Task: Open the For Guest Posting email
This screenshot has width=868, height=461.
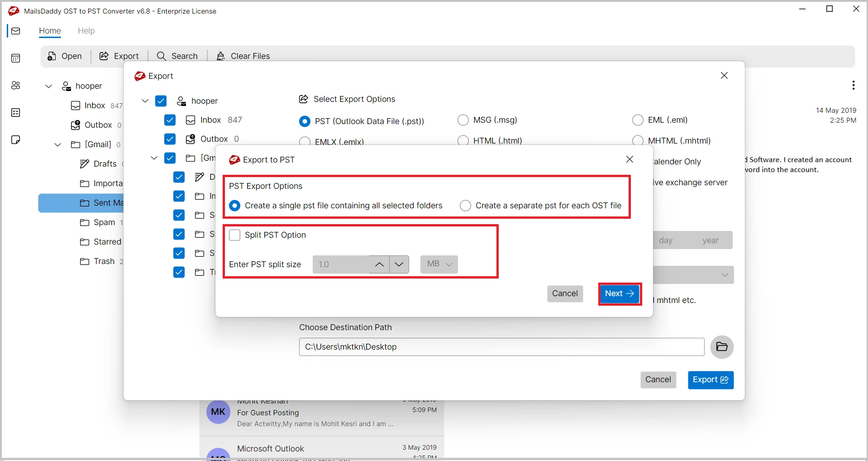Action: pyautogui.click(x=322, y=417)
